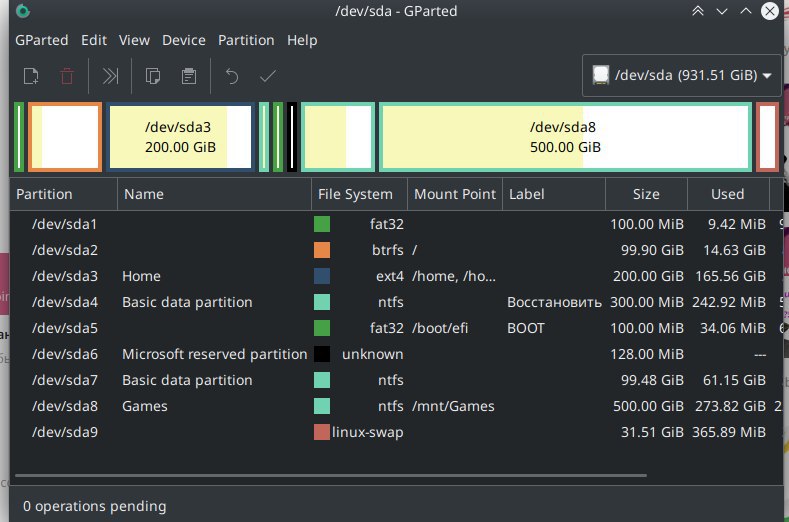This screenshot has height=522, width=789.
Task: Click the 365.89 MiB used value
Action: [729, 432]
